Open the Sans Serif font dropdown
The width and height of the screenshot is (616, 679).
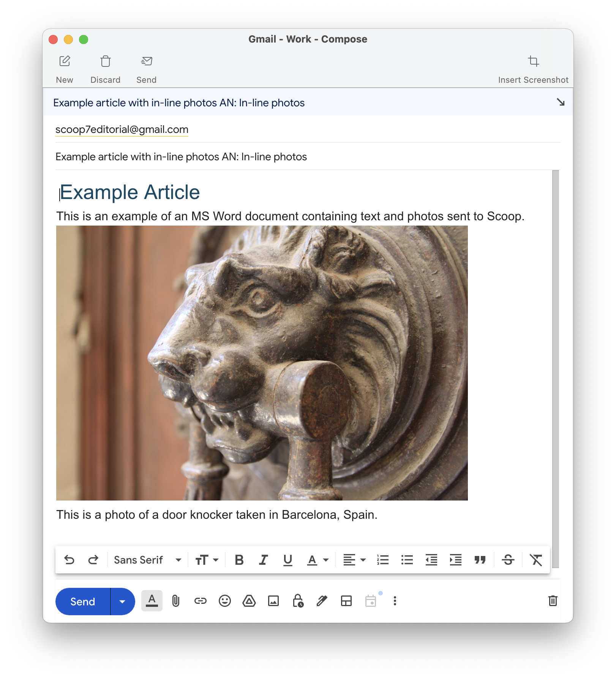(x=147, y=560)
